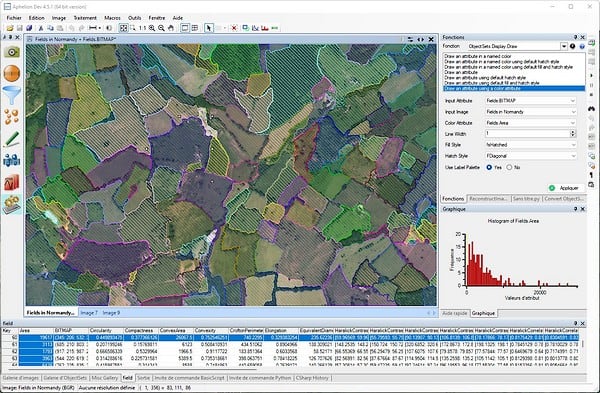
Task: Open the Fonction dropdown list
Action: point(564,46)
